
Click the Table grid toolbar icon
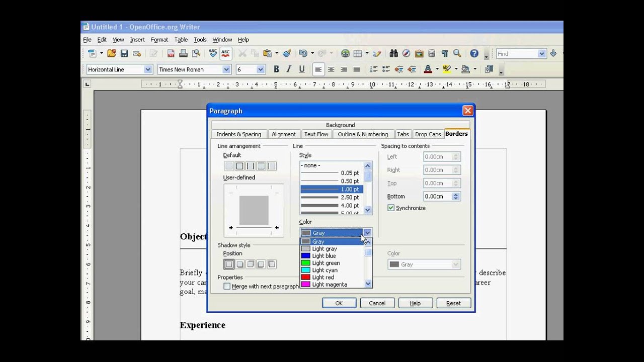[x=358, y=53]
